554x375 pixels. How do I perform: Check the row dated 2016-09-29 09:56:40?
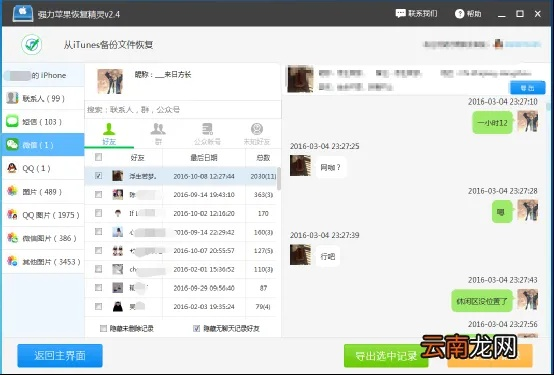(99, 288)
